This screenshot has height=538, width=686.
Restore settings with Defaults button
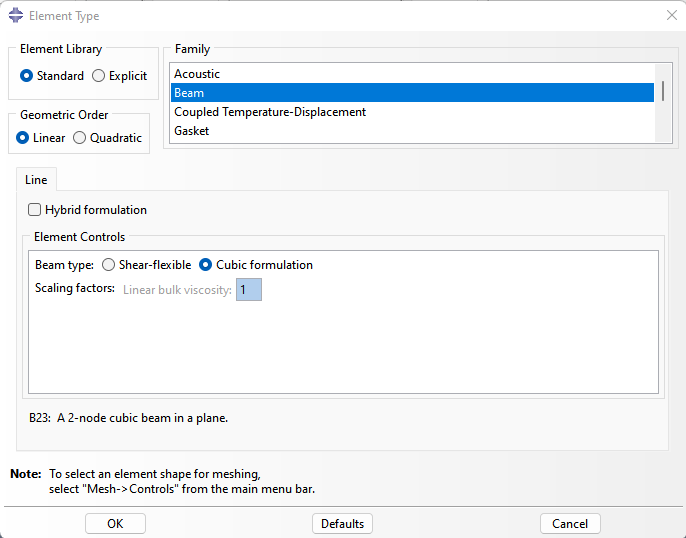pos(342,524)
